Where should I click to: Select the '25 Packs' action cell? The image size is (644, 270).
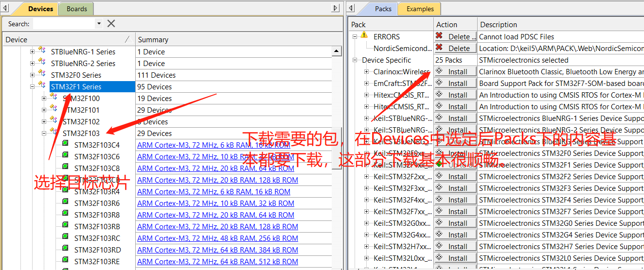[455, 60]
